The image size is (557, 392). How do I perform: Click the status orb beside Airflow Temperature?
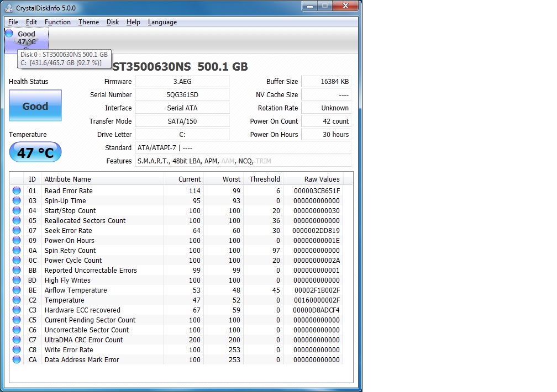pos(17,290)
